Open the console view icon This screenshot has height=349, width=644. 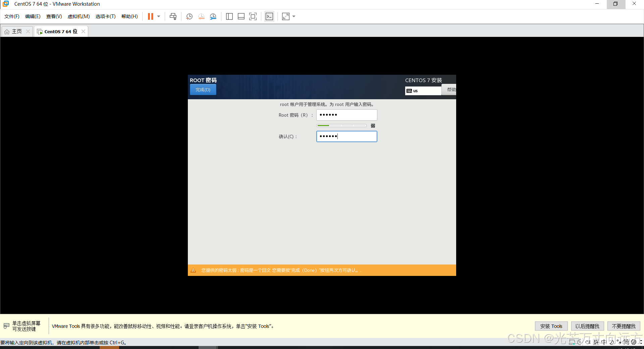click(269, 16)
